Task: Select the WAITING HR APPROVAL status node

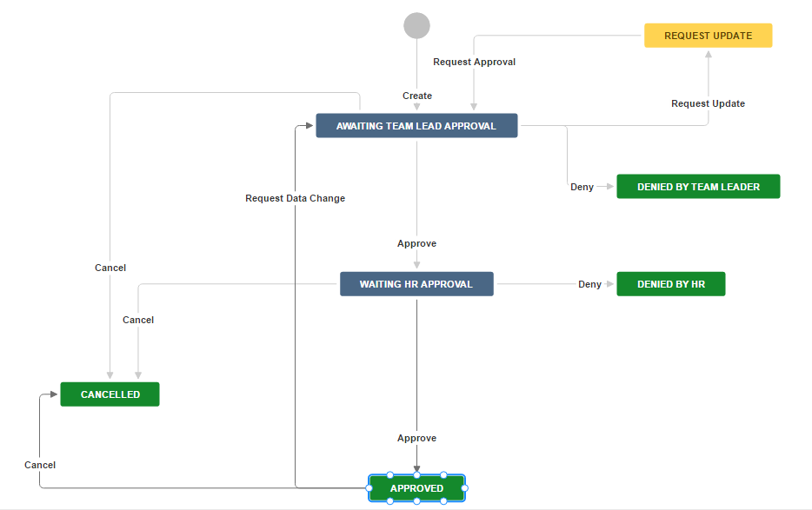Action: click(x=416, y=284)
